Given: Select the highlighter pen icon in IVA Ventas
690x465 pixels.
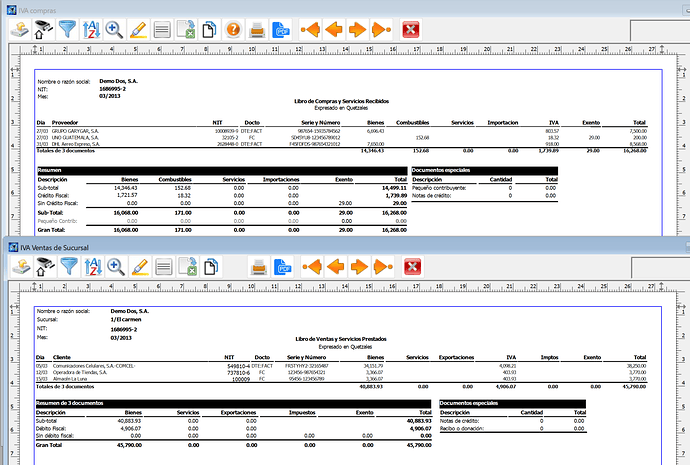Looking at the screenshot, I should [140, 267].
